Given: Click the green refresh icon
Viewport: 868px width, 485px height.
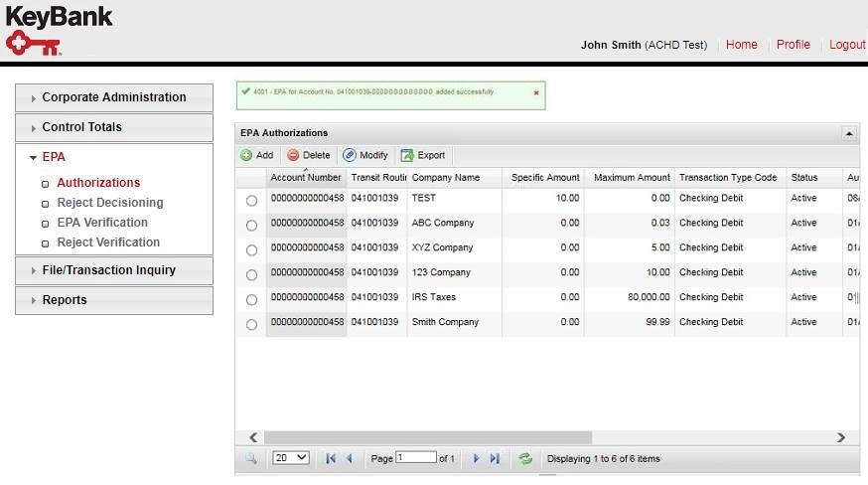Looking at the screenshot, I should 525,458.
